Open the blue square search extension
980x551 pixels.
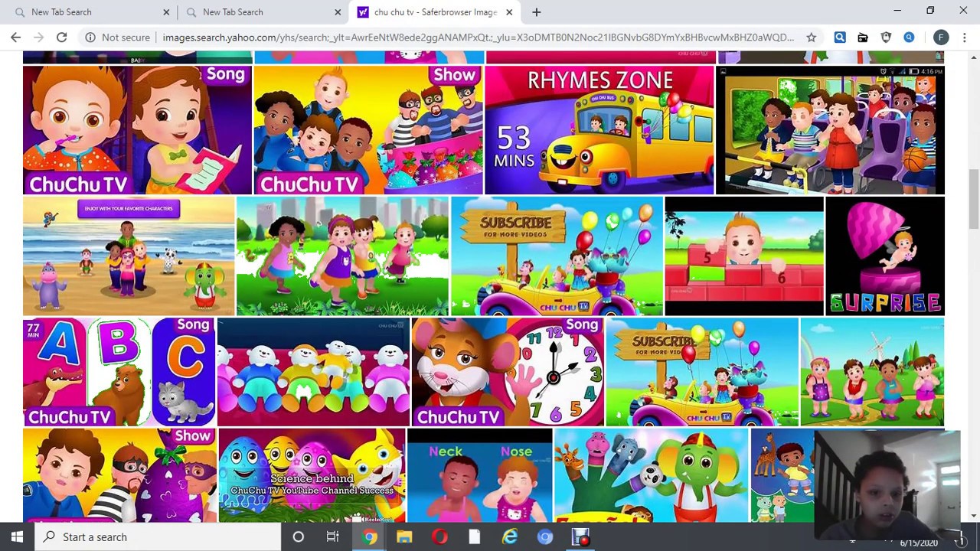click(x=840, y=37)
